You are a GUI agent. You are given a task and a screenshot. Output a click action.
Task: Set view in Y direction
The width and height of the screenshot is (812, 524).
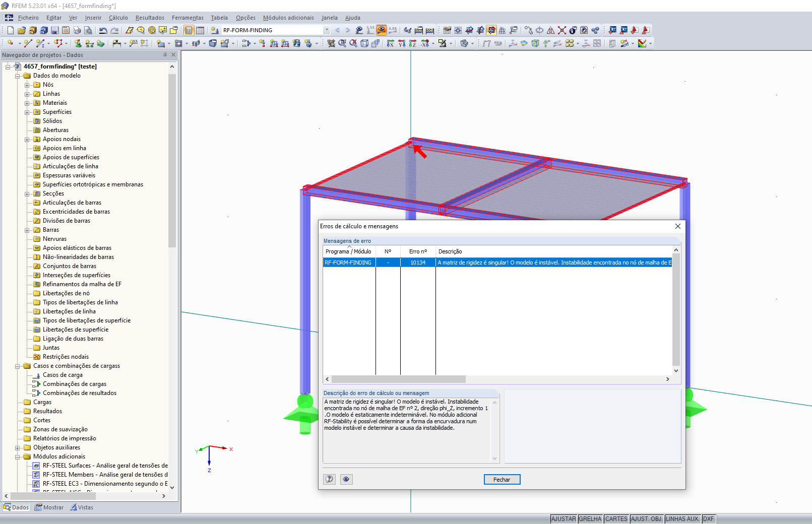pyautogui.click(x=402, y=43)
